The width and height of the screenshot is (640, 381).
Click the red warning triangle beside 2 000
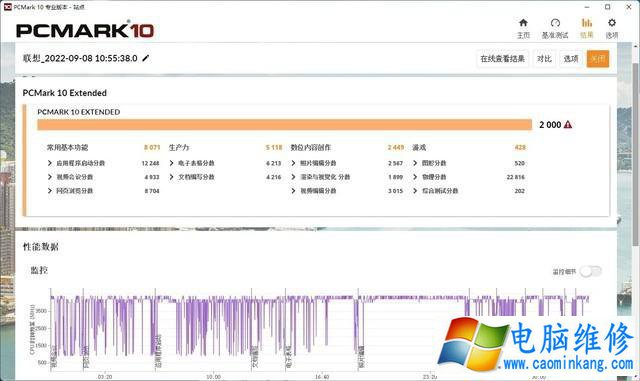click(568, 125)
